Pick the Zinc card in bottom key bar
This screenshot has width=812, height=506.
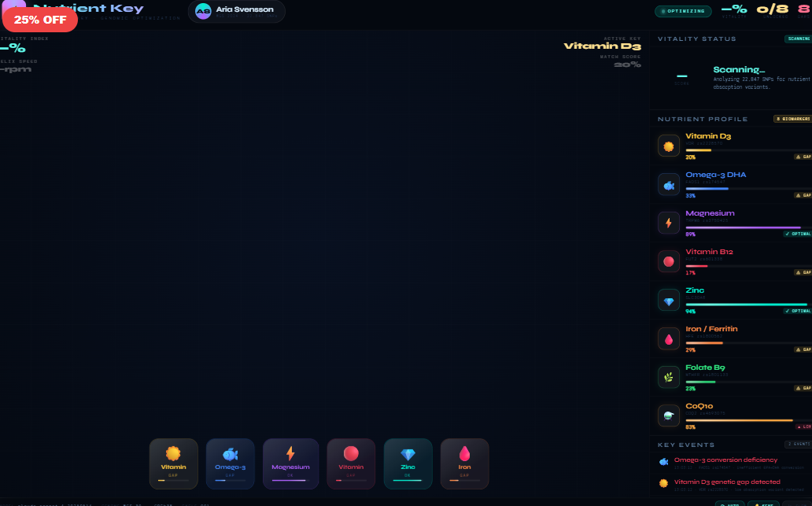point(408,464)
